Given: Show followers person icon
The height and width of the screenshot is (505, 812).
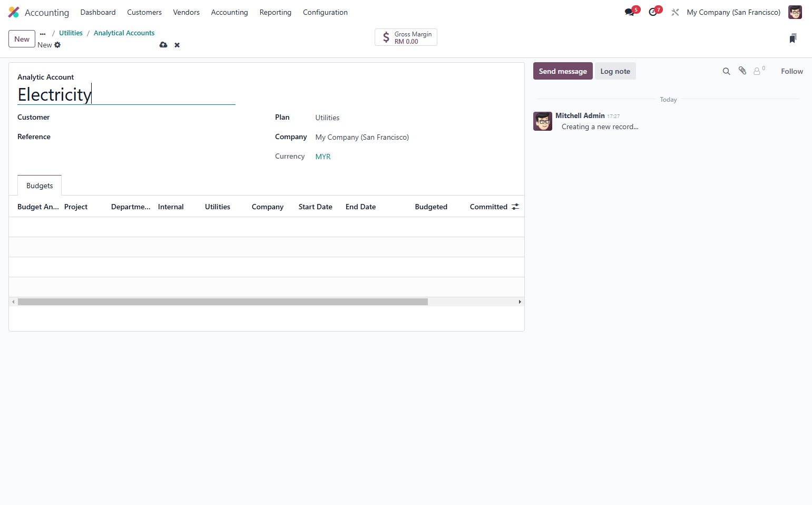Looking at the screenshot, I should (x=757, y=71).
